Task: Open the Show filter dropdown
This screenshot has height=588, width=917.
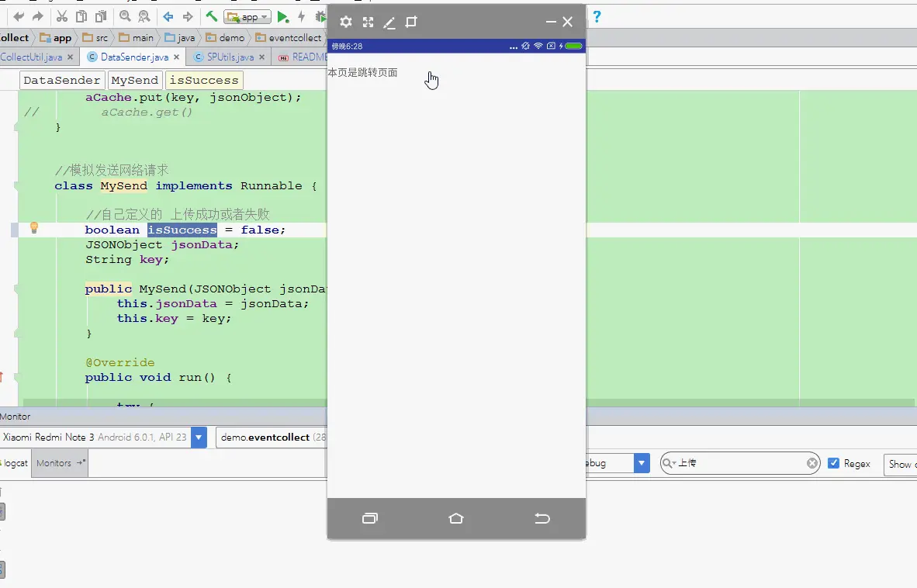Action: (900, 464)
